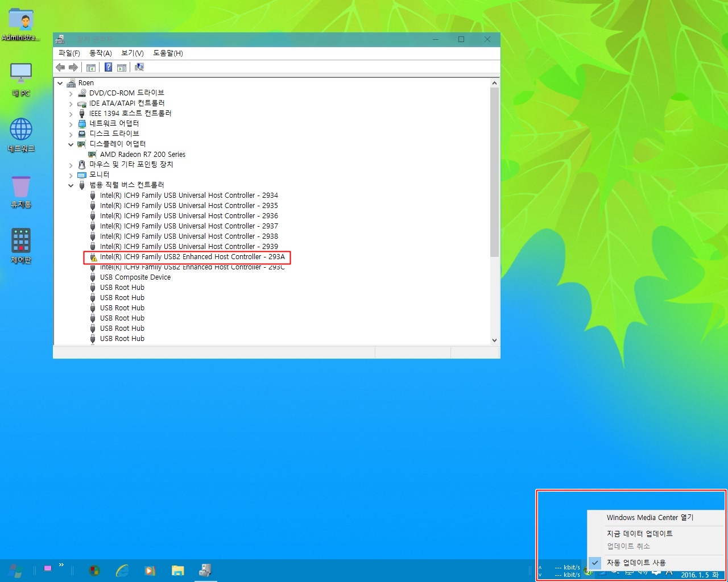The height and width of the screenshot is (582, 728).
Task: Choose 지금 데이터 업데이트 from the menu
Action: pyautogui.click(x=655, y=534)
